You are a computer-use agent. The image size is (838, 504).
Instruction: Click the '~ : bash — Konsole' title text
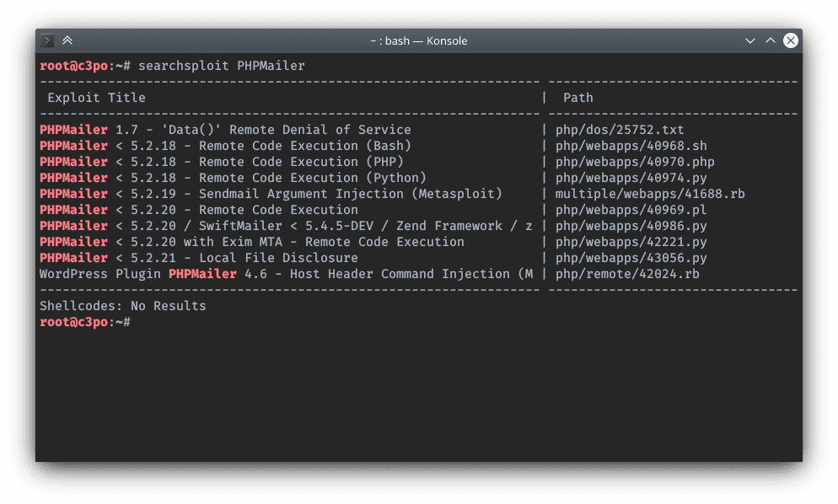click(418, 40)
